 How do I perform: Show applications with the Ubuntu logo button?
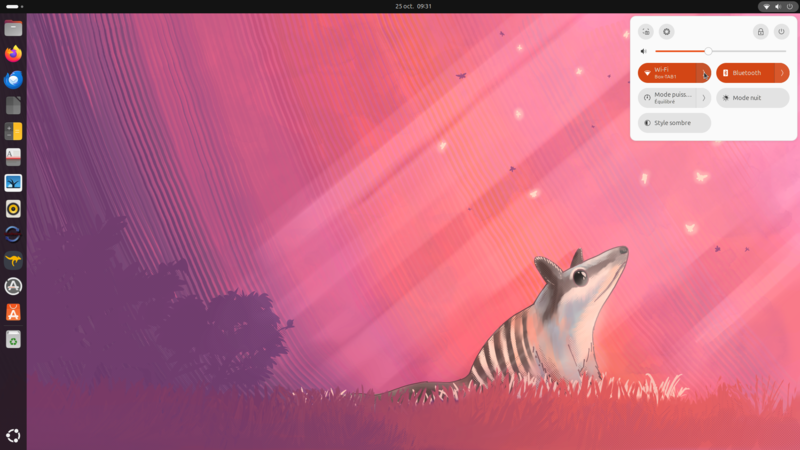tap(13, 435)
